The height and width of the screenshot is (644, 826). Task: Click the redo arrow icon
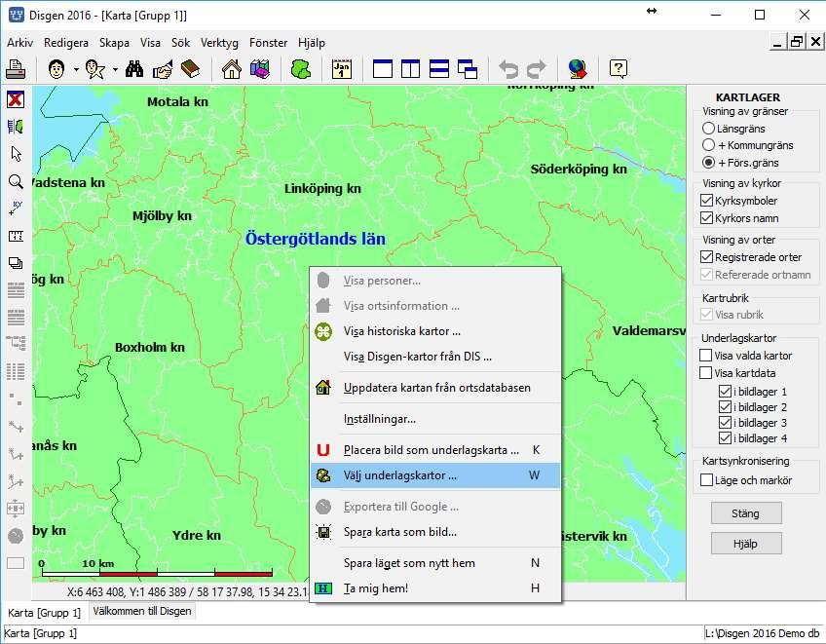[x=537, y=69]
